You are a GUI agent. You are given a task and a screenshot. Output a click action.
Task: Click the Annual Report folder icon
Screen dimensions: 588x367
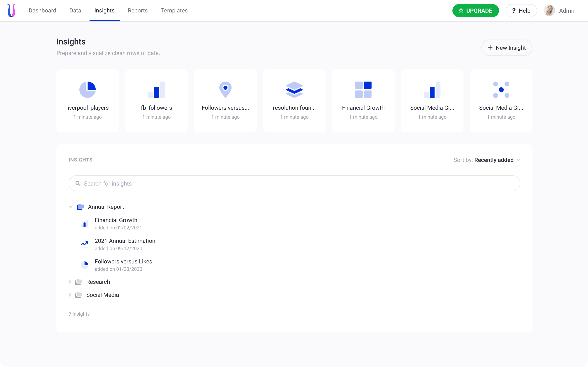tap(80, 207)
